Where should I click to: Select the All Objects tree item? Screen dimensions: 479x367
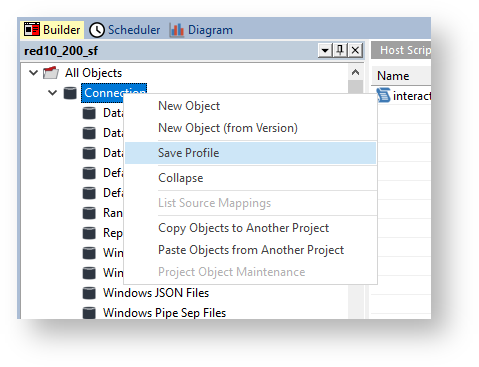(x=93, y=73)
